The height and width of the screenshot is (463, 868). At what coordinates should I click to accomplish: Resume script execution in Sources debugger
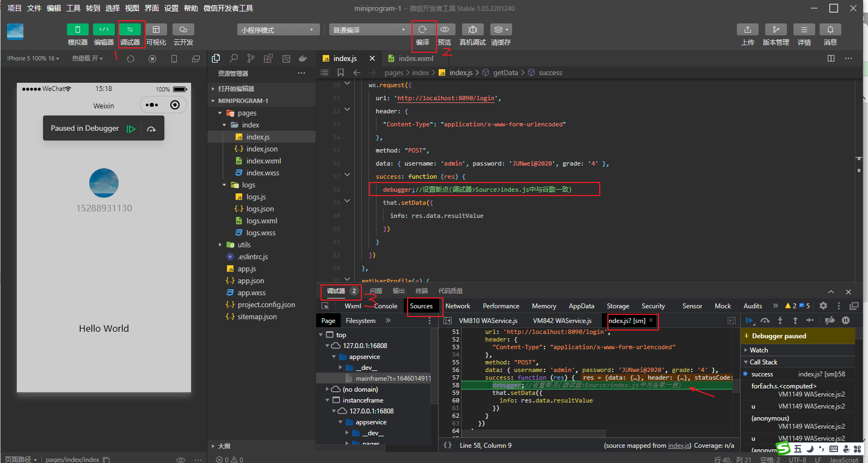click(x=749, y=321)
